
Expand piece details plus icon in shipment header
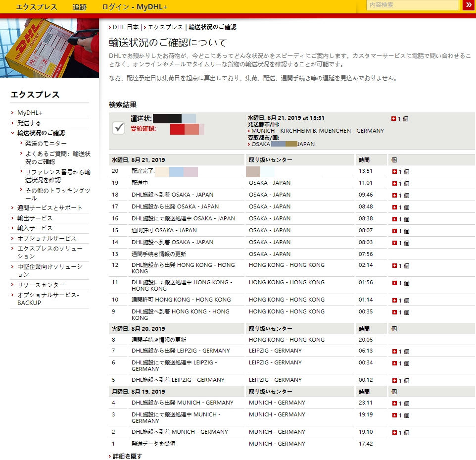[393, 119]
